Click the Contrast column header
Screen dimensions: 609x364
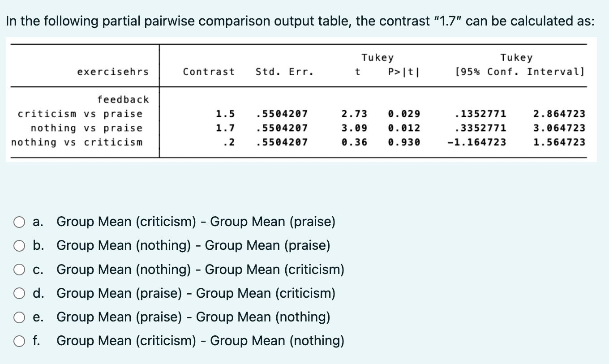[x=209, y=71]
